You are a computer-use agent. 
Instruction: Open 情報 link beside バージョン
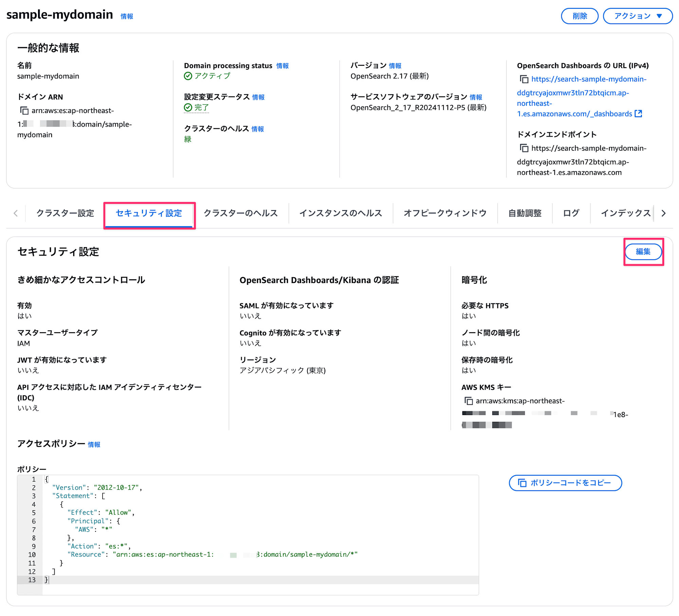pos(395,66)
